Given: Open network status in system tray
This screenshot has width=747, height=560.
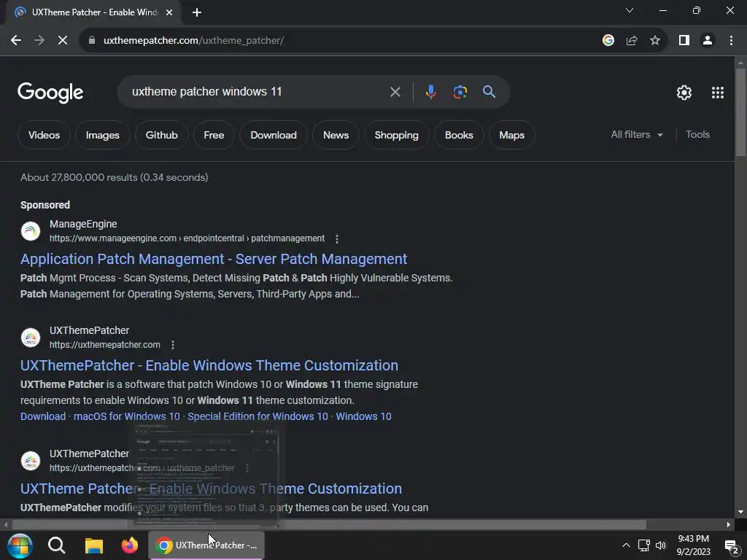Looking at the screenshot, I should coord(643,545).
